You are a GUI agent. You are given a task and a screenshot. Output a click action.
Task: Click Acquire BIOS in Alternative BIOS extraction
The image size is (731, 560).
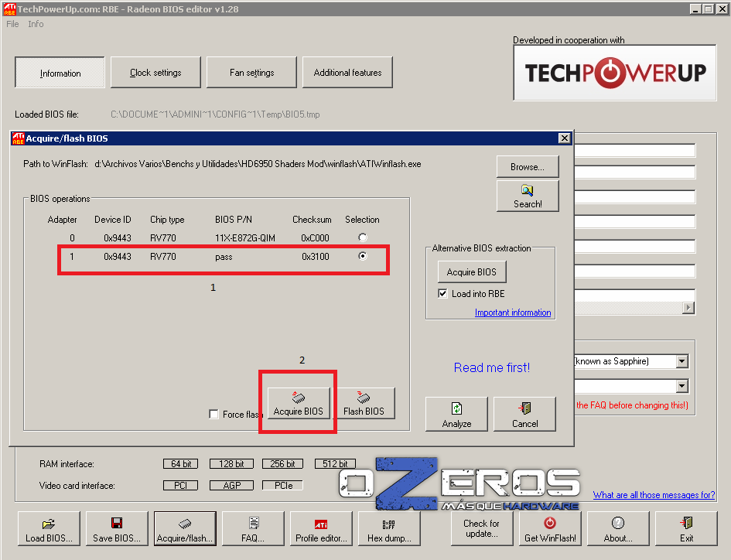click(472, 271)
